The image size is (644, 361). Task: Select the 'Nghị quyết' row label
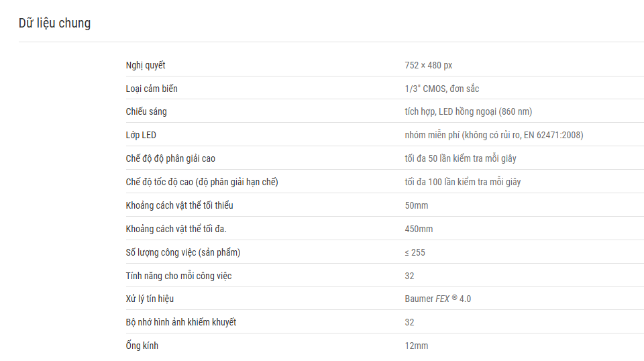point(146,65)
